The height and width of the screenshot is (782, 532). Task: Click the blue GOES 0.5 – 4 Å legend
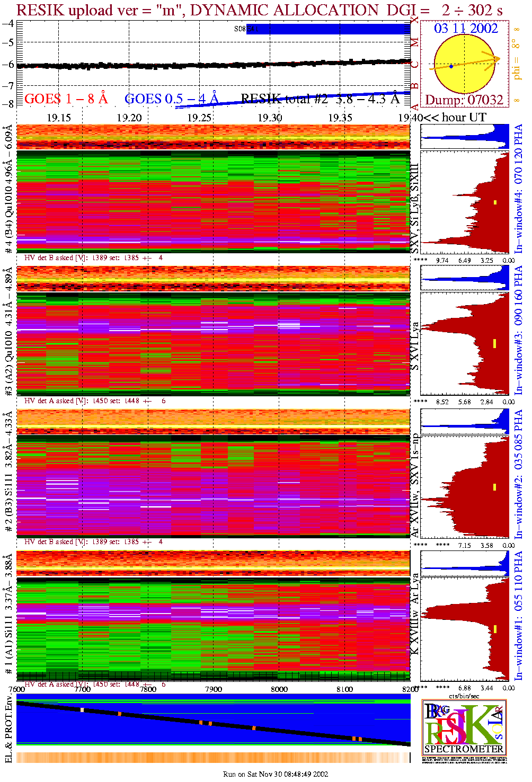(x=171, y=99)
